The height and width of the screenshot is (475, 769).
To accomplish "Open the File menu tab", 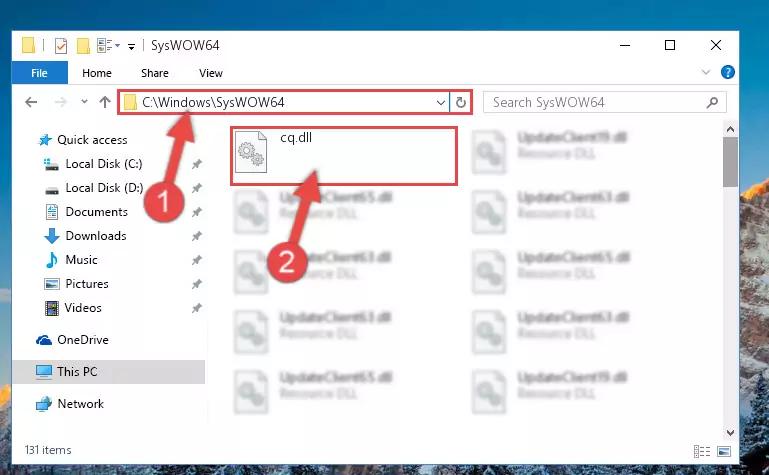I will (x=39, y=73).
